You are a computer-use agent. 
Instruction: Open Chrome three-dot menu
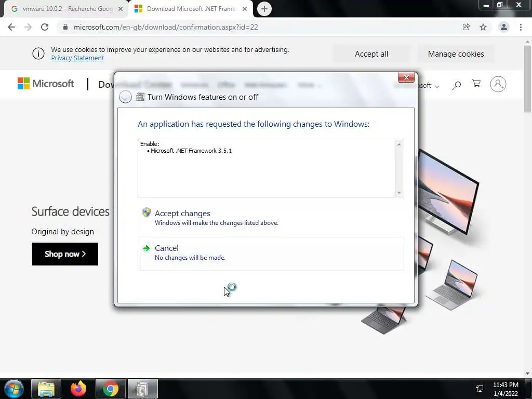[521, 27]
